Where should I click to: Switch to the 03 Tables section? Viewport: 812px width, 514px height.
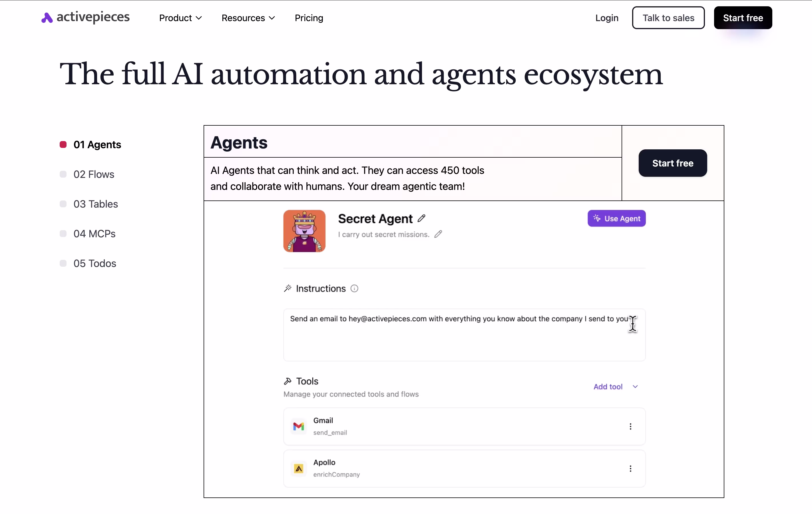(95, 204)
